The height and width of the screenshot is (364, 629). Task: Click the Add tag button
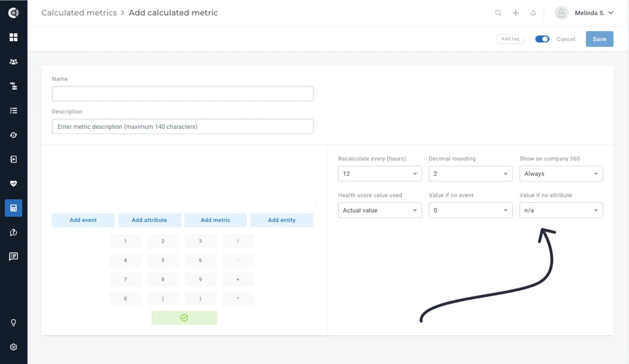pos(510,38)
